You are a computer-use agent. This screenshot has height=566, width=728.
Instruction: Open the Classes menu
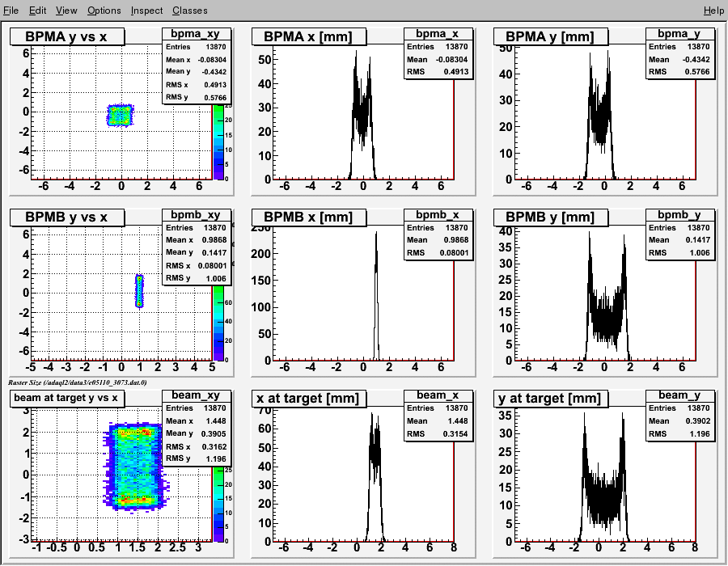point(190,11)
